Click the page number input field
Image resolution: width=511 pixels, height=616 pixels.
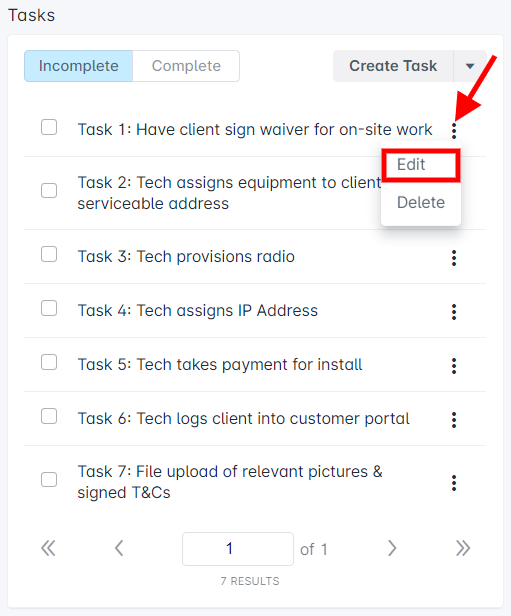tap(238, 549)
